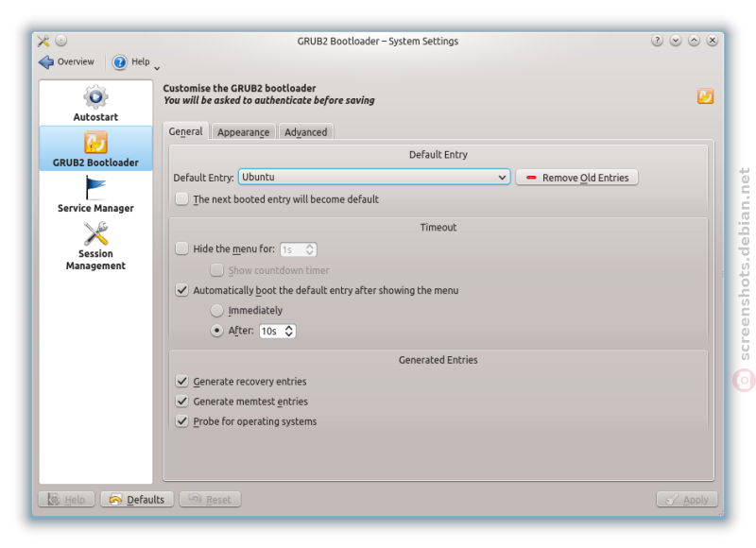The image size is (756, 548).
Task: Click the blue Help question mark icon
Action: (120, 61)
